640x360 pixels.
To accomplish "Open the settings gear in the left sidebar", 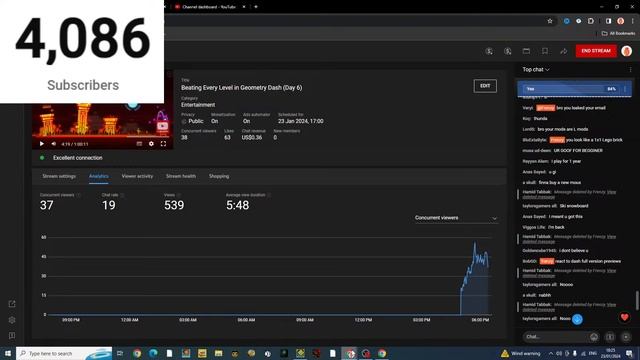I will 12,320.
